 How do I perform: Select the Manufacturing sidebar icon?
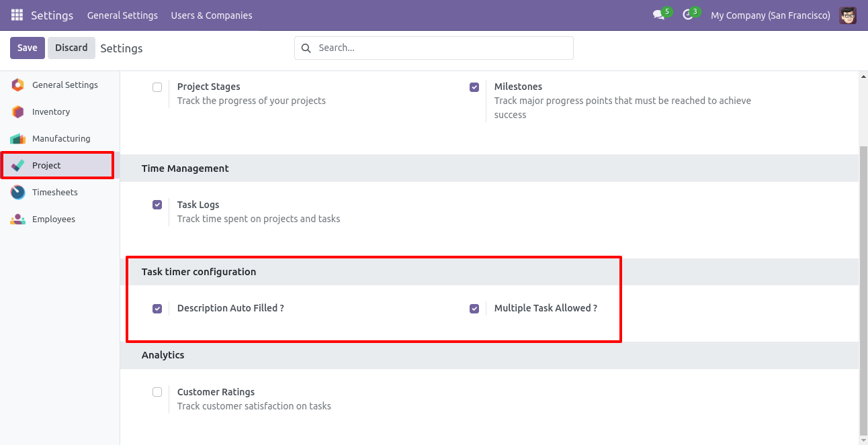point(18,139)
